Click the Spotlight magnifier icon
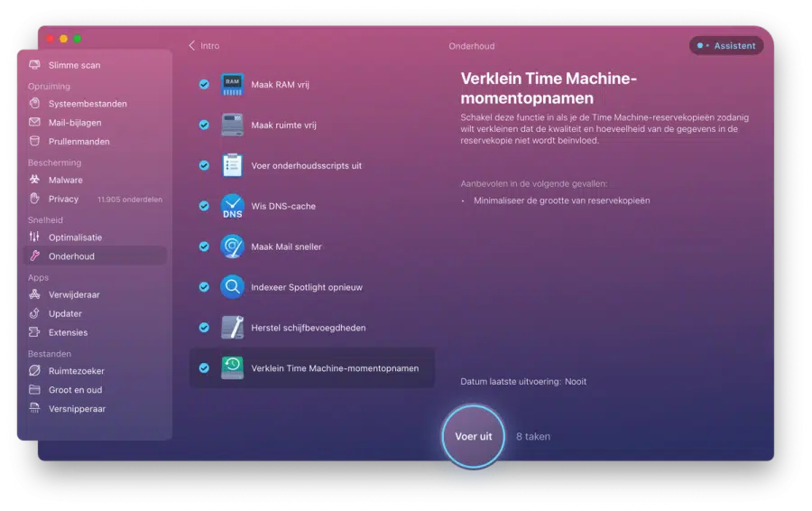Screen dimensions: 812x511 click(232, 286)
